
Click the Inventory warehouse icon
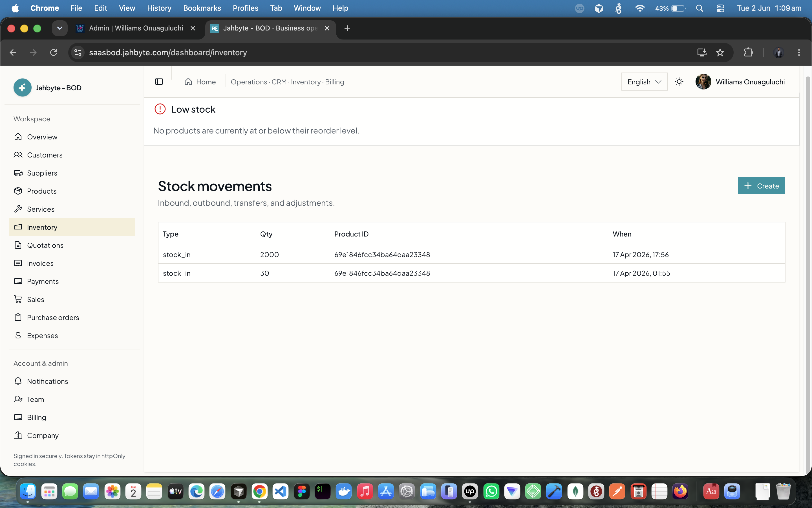[x=18, y=227]
